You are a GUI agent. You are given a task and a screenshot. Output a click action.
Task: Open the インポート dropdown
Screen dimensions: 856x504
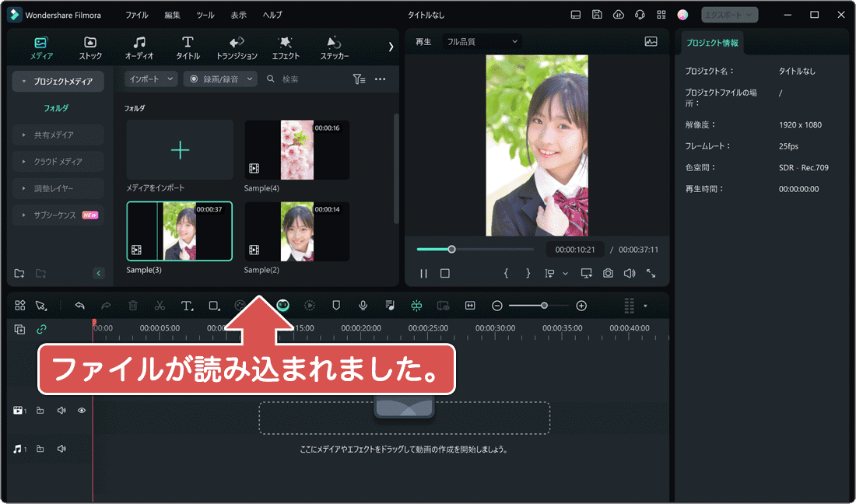[149, 79]
